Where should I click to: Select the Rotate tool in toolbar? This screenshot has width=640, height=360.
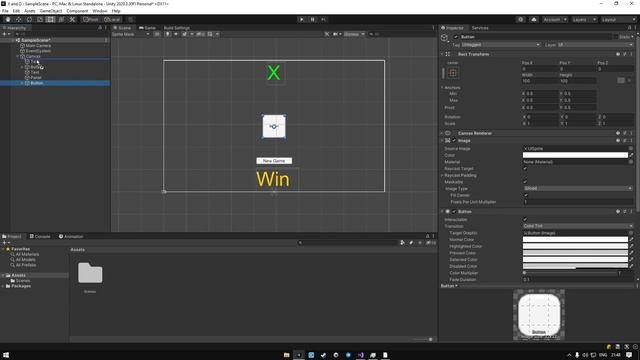pos(29,19)
